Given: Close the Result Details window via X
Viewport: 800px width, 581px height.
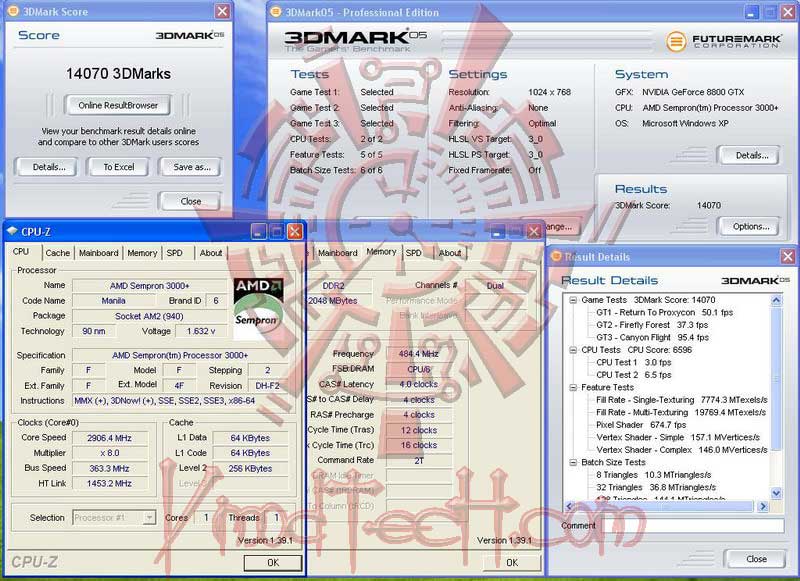Looking at the screenshot, I should point(788,256).
